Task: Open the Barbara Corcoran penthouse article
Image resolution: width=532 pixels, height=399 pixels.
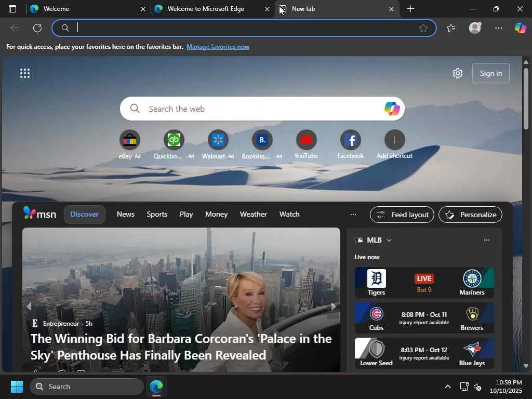Action: coord(181,347)
